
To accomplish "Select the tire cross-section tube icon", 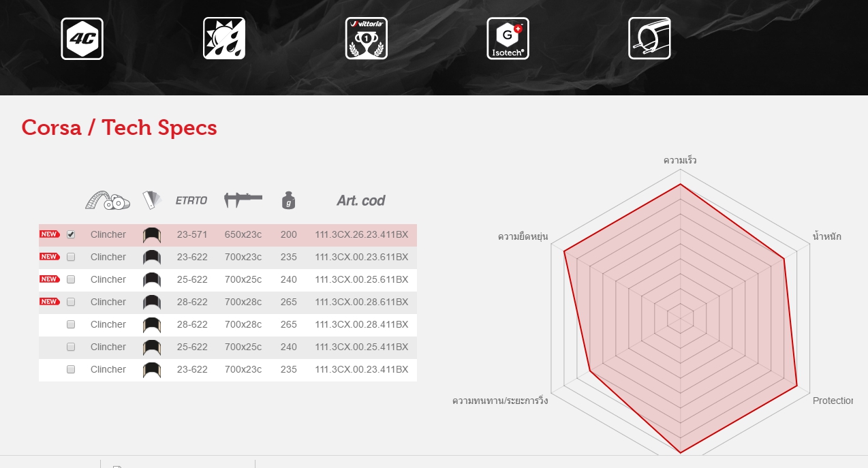I will (649, 39).
